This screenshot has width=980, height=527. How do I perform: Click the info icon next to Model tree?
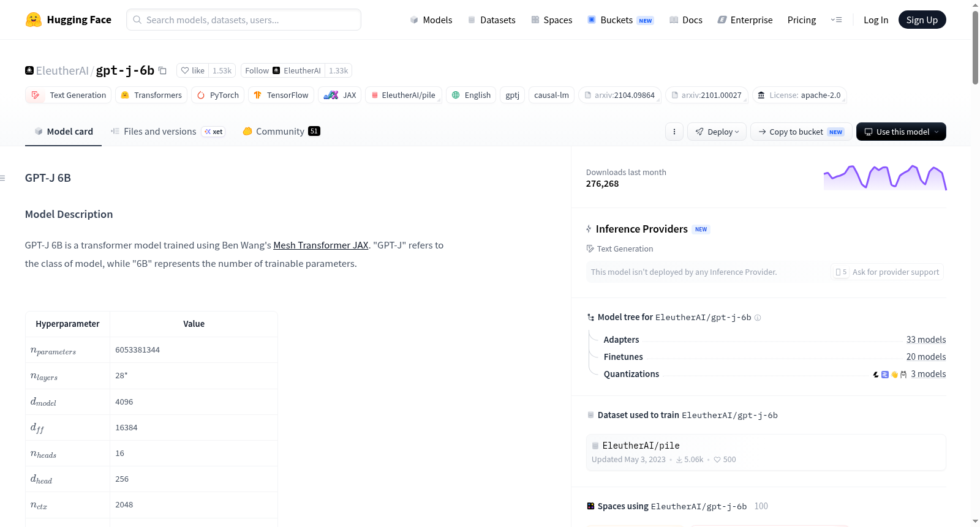point(758,318)
